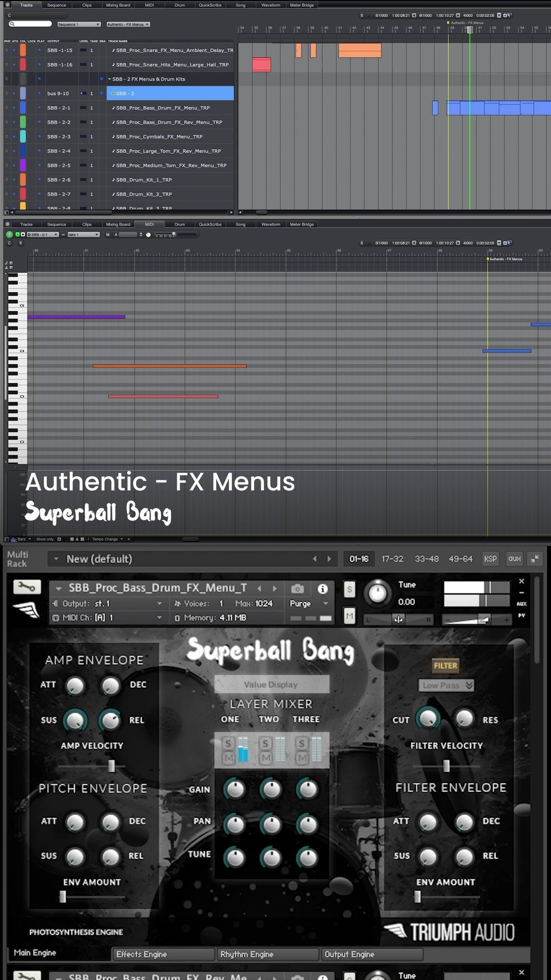This screenshot has width=551, height=980.
Task: Open the Rhythm Engine tab
Action: click(x=268, y=954)
